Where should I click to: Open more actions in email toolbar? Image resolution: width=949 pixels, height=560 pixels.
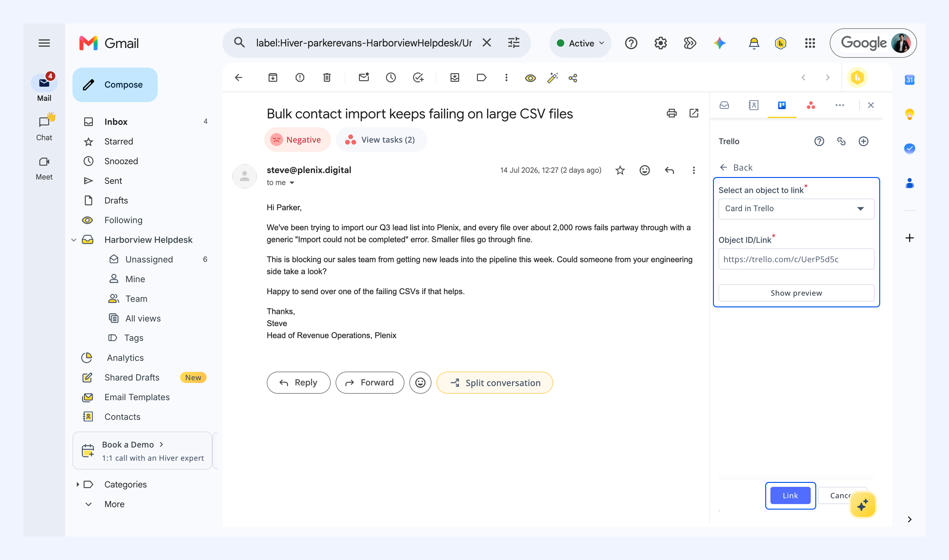click(506, 78)
